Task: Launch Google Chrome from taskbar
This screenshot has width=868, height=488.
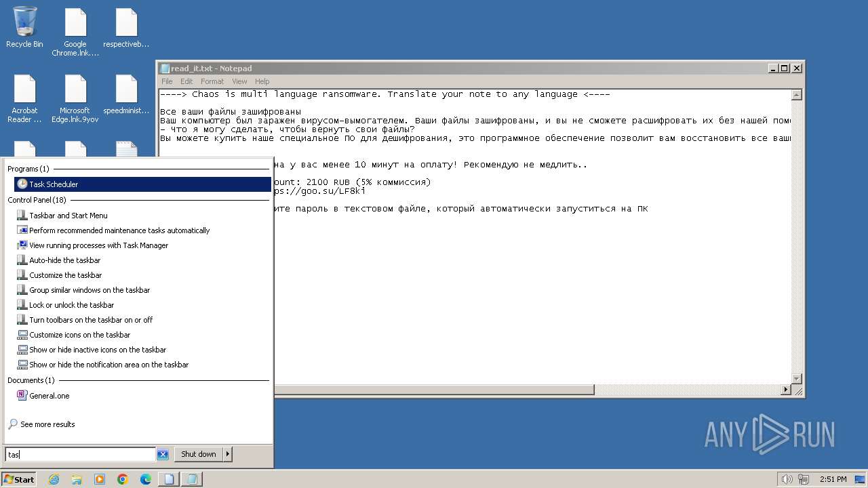Action: [x=123, y=479]
